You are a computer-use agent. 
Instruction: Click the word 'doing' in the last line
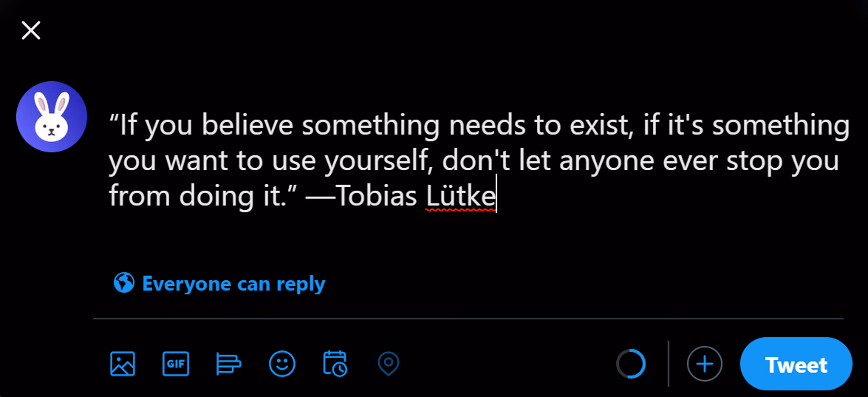pyautogui.click(x=216, y=196)
